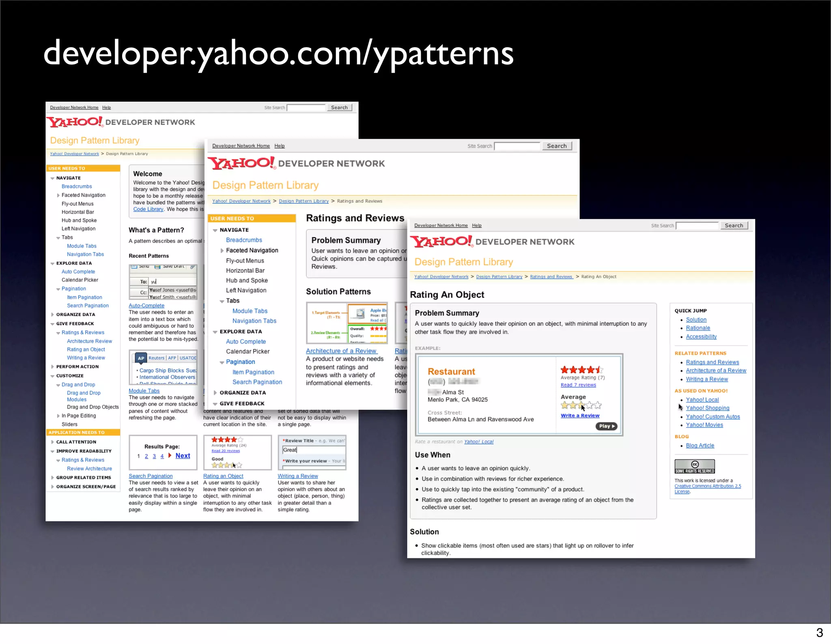Open Module Tabs pattern thumbnail in back window
The width and height of the screenshot is (831, 644).
[x=163, y=367]
